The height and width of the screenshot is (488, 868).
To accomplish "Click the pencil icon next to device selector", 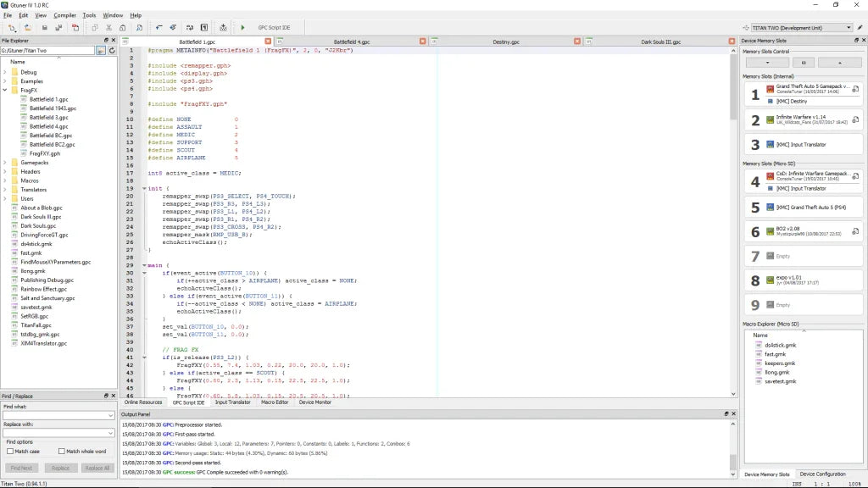I will point(860,28).
